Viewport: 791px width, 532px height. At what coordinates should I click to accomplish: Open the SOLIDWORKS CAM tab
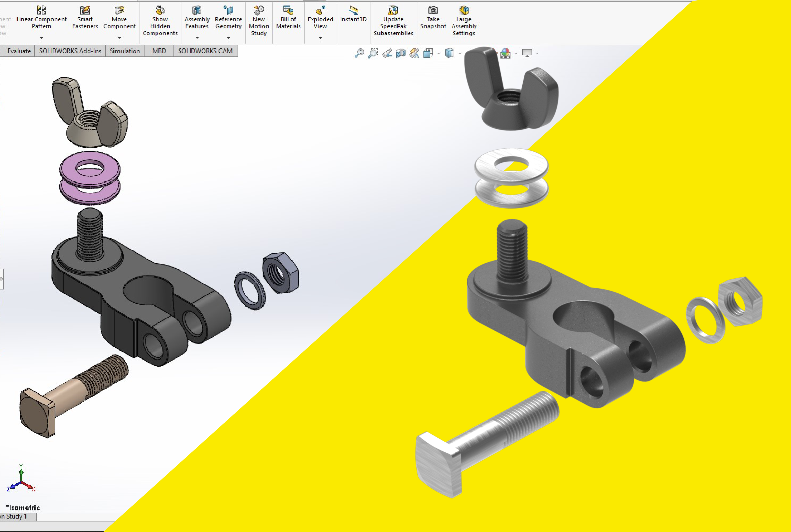[205, 51]
